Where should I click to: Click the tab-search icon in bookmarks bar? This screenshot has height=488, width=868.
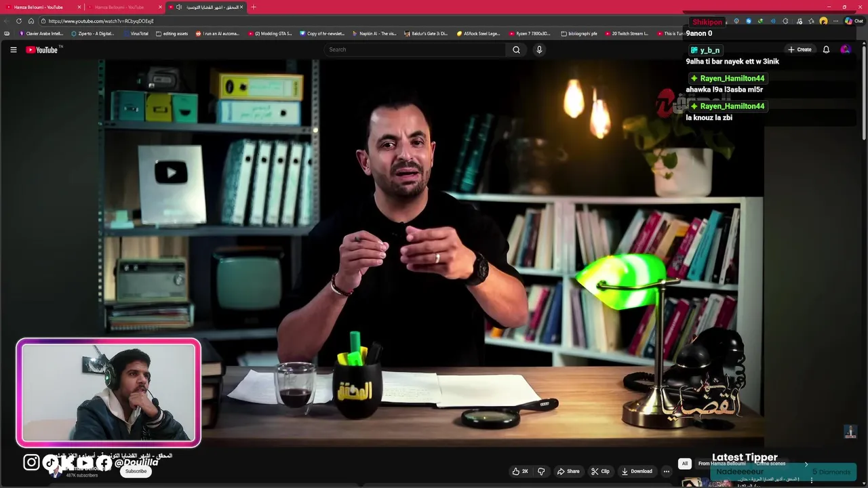click(x=7, y=33)
